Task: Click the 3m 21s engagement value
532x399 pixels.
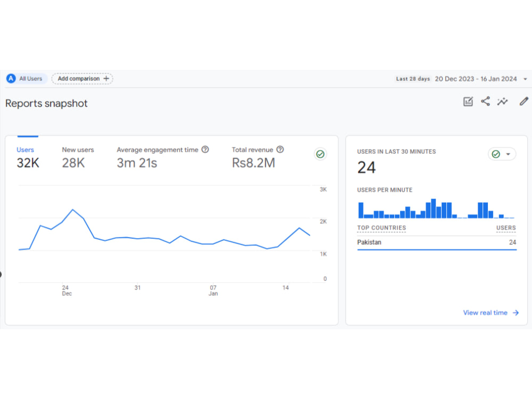Action: click(x=137, y=163)
